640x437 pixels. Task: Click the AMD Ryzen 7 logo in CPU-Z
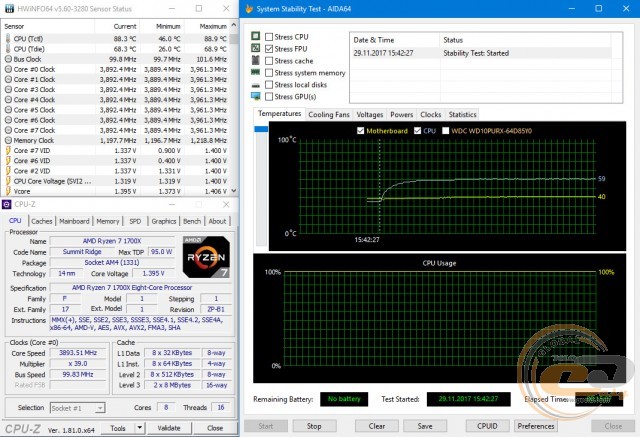(206, 257)
